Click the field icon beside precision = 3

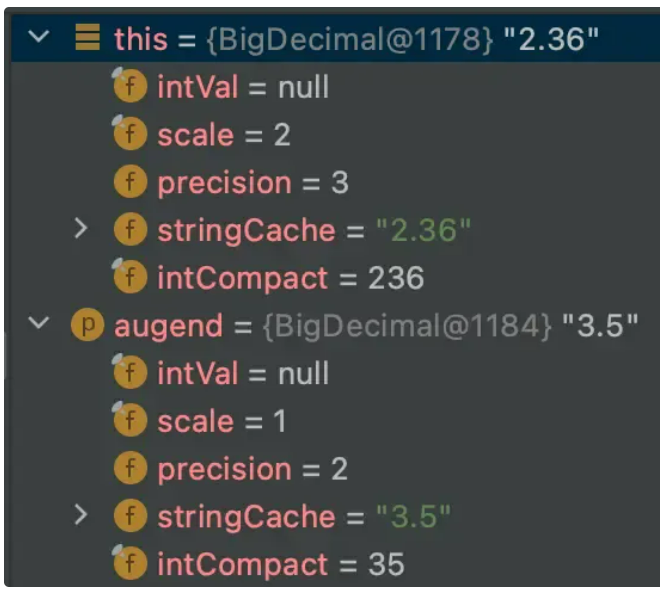(x=130, y=182)
